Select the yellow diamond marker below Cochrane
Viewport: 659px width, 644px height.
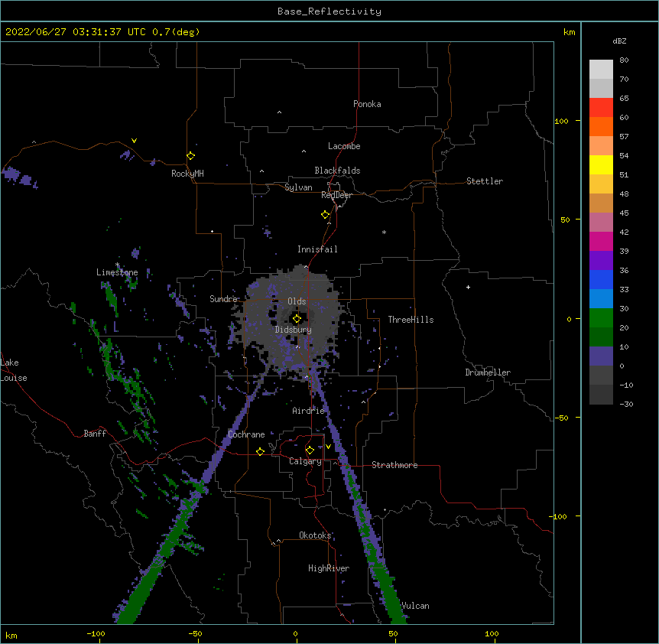260,451
